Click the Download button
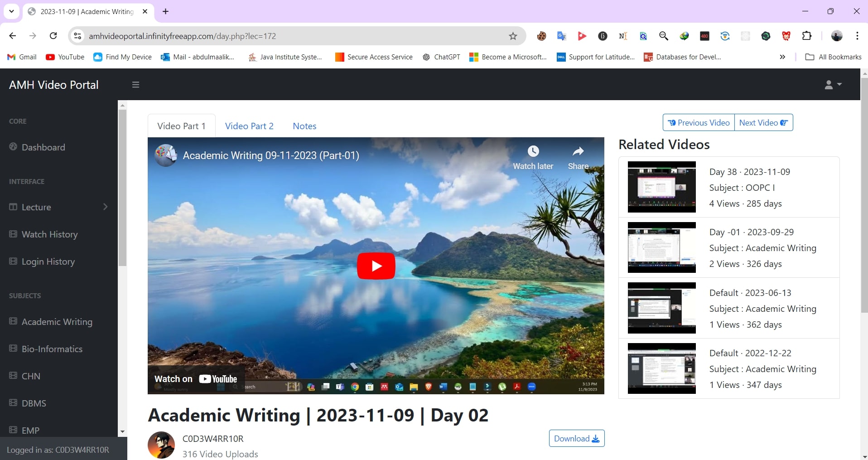The image size is (868, 460). pos(576,438)
